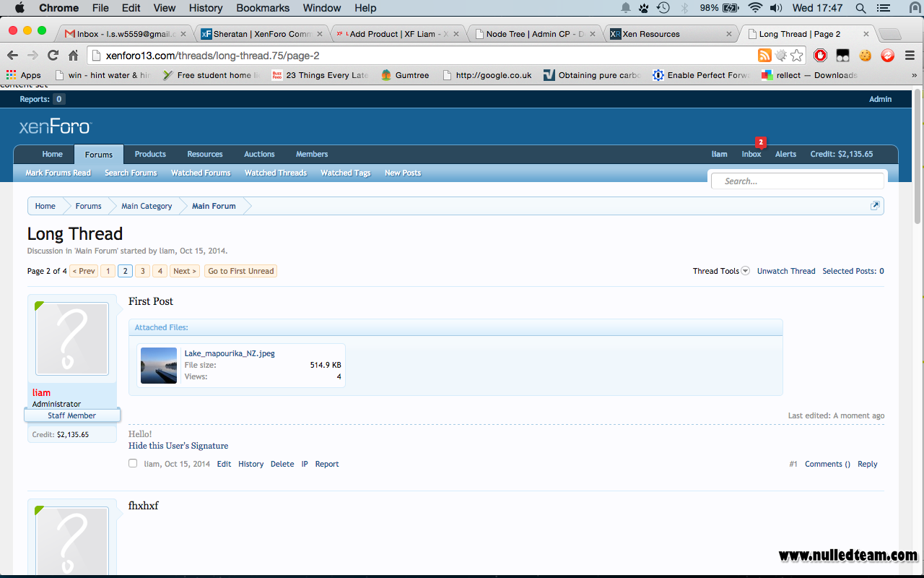The height and width of the screenshot is (578, 924).
Task: Click Unwatch Thread
Action: point(786,271)
